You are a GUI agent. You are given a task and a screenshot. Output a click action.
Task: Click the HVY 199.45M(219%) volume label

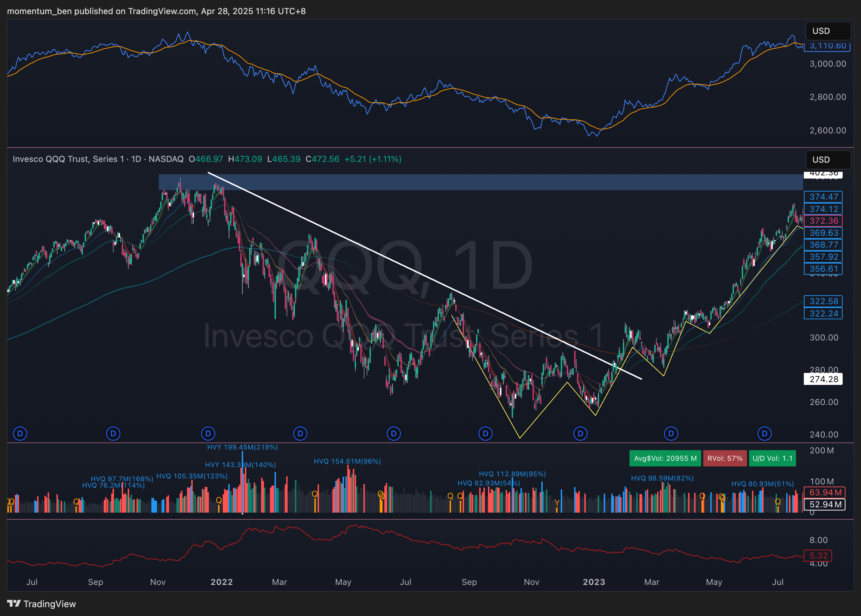pyautogui.click(x=242, y=447)
